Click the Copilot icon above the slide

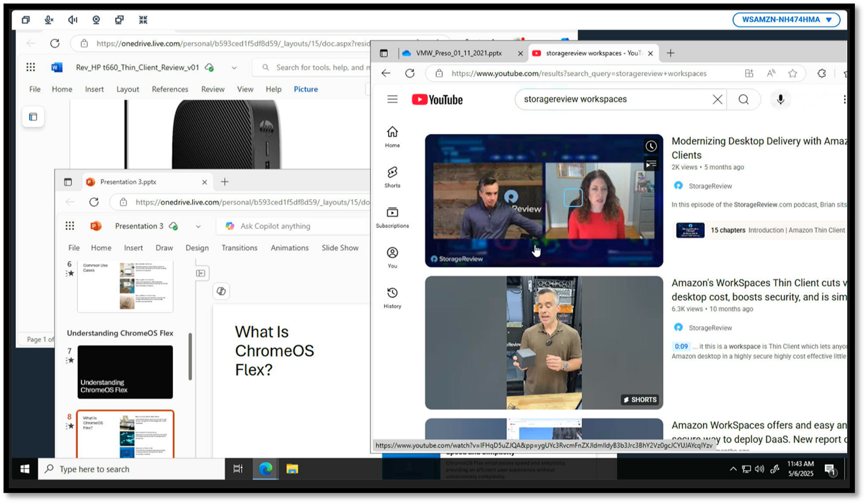tap(221, 291)
